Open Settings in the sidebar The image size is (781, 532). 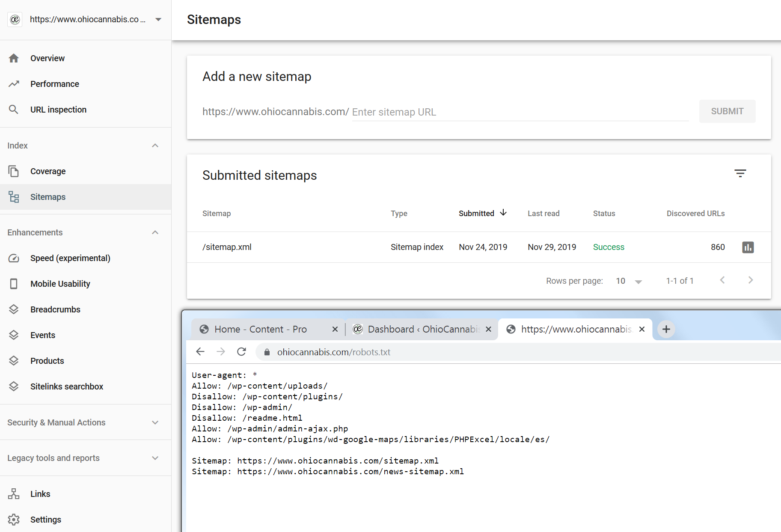click(x=86, y=520)
